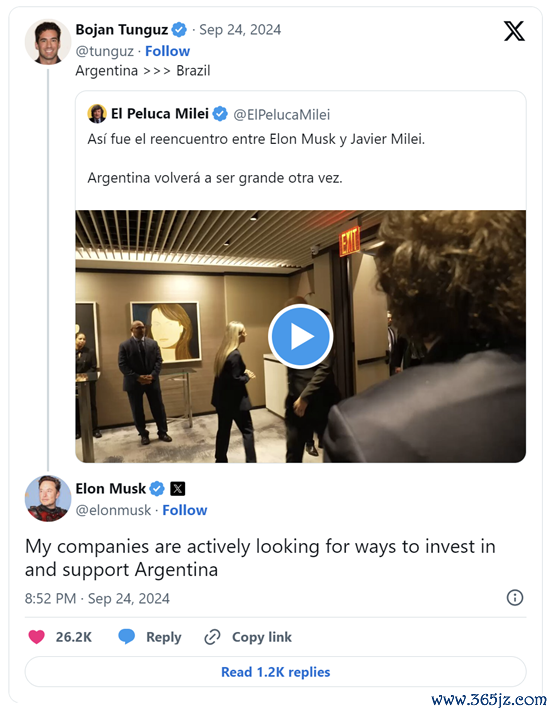Click the Elon Musk display name

click(x=110, y=489)
